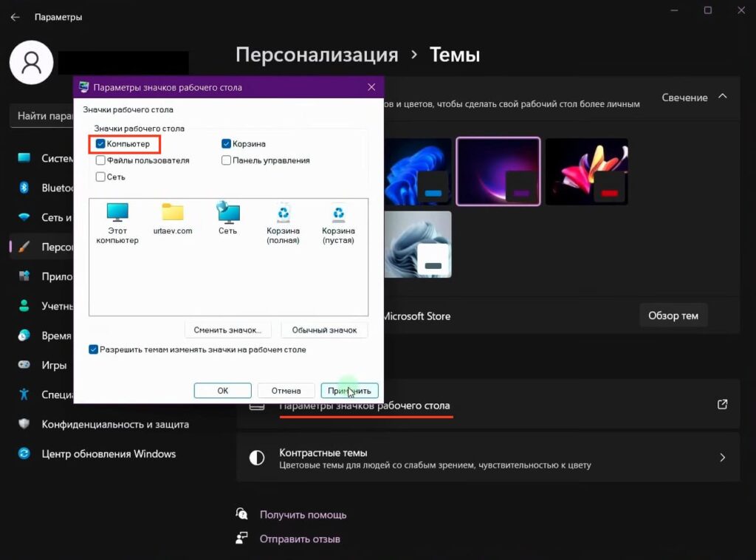
Task: Click the Gaming controller icon
Action: coord(24,365)
